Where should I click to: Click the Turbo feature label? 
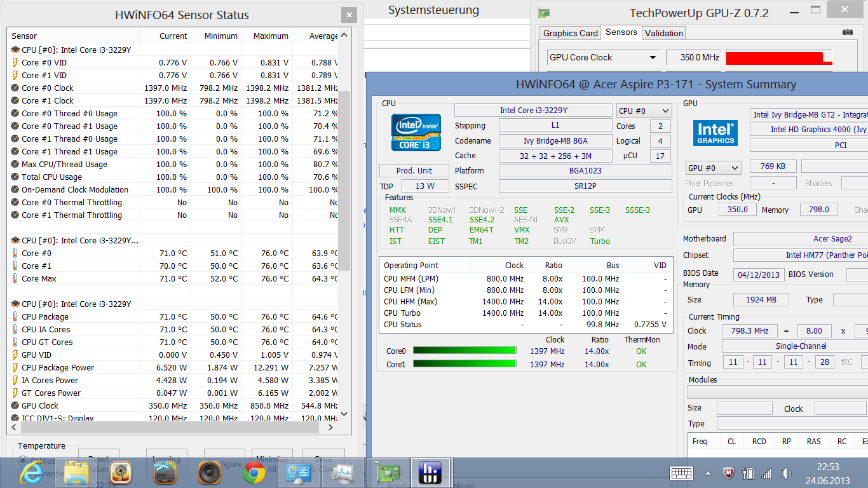pyautogui.click(x=600, y=241)
